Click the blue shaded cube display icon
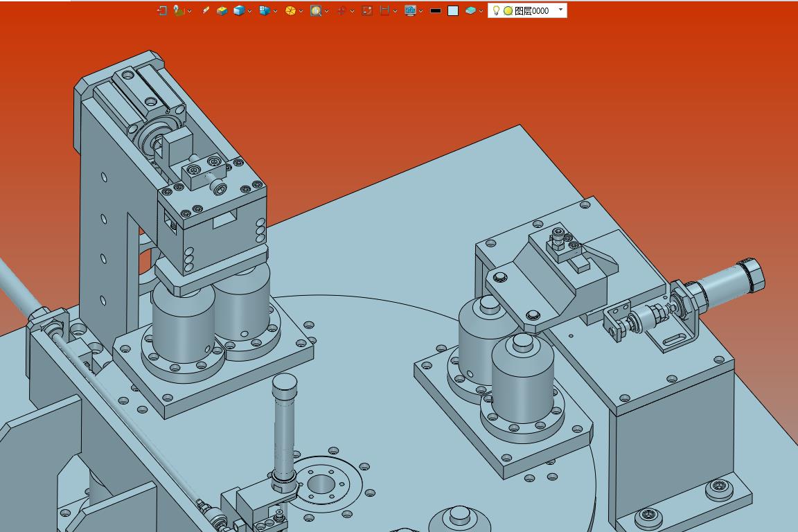The height and width of the screenshot is (532, 798). [239, 10]
